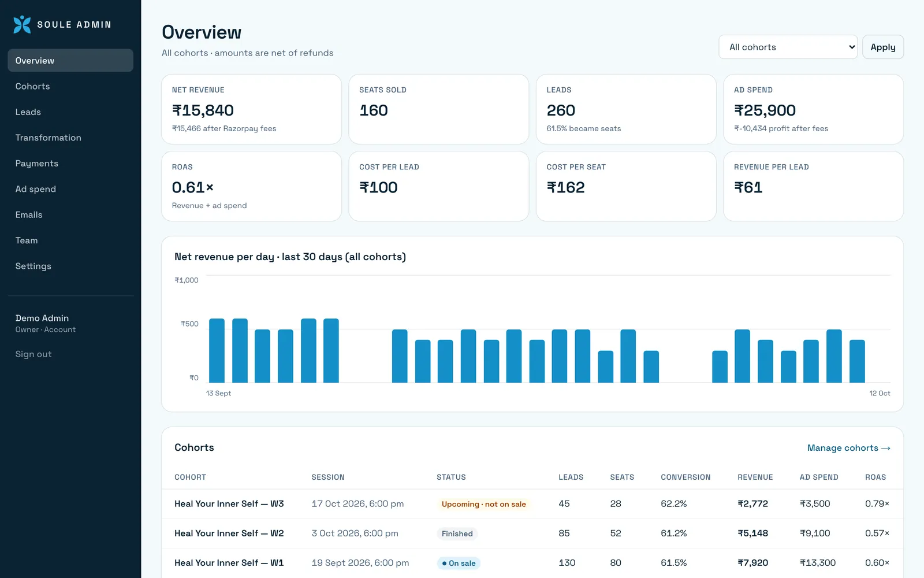Click the Ad Spend ₹25,900 value
The width and height of the screenshot is (924, 578).
765,110
